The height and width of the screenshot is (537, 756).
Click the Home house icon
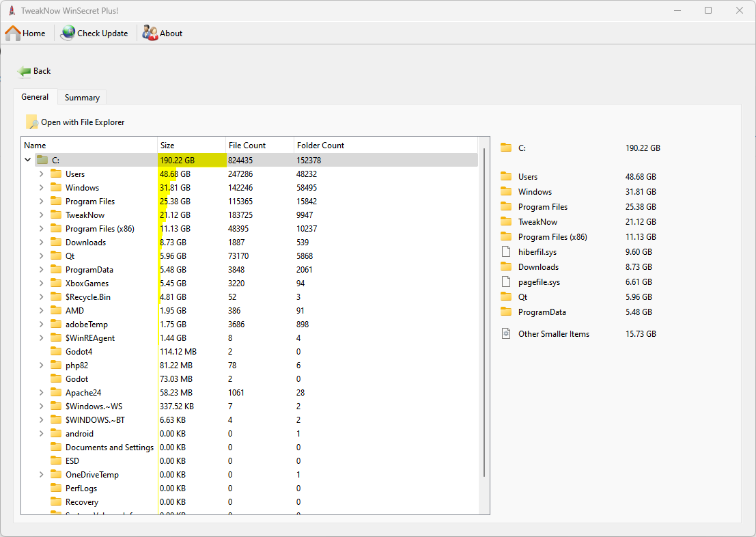pos(13,33)
